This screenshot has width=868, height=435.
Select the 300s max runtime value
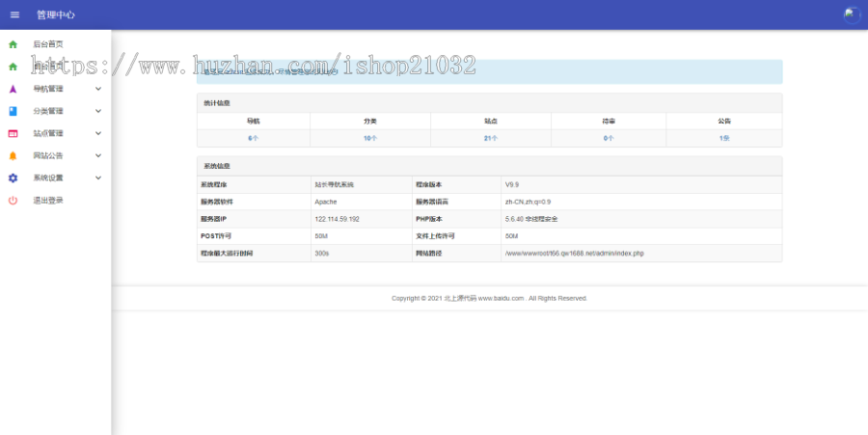[x=321, y=254]
